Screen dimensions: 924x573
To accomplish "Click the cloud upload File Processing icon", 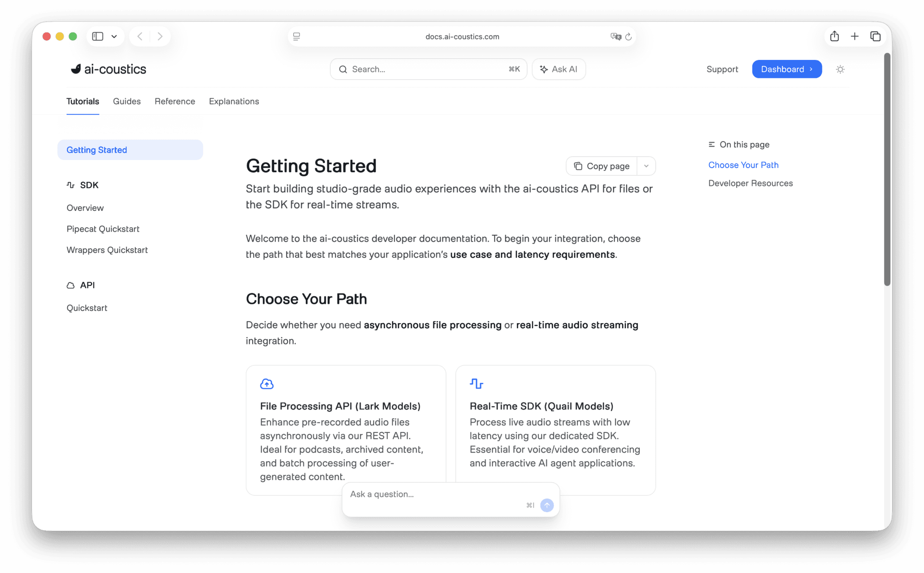I will click(x=267, y=384).
